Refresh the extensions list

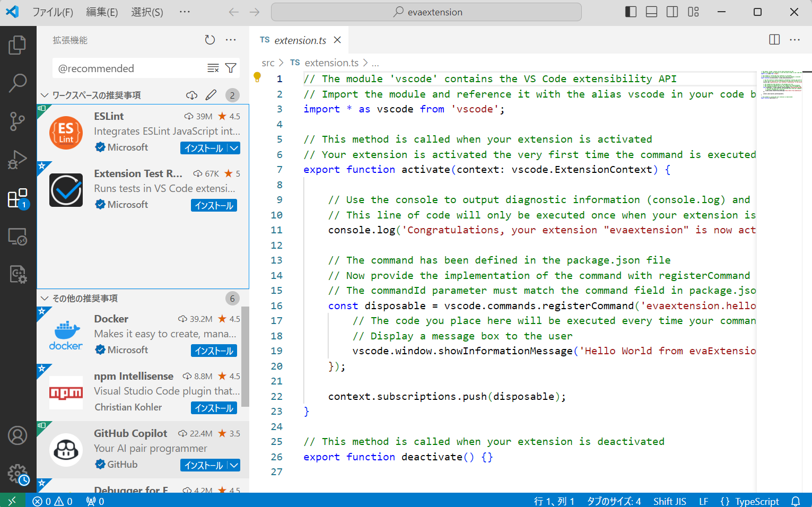coord(209,39)
